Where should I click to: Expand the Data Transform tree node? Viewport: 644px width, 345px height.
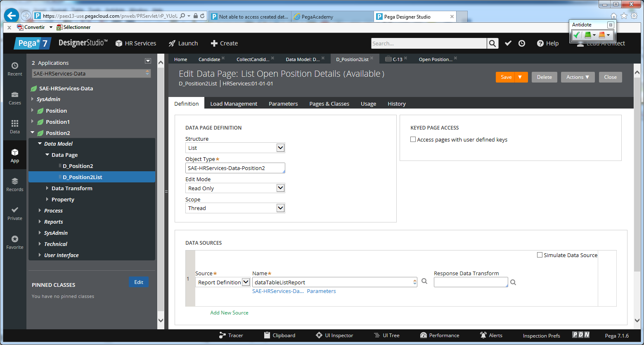(x=47, y=188)
